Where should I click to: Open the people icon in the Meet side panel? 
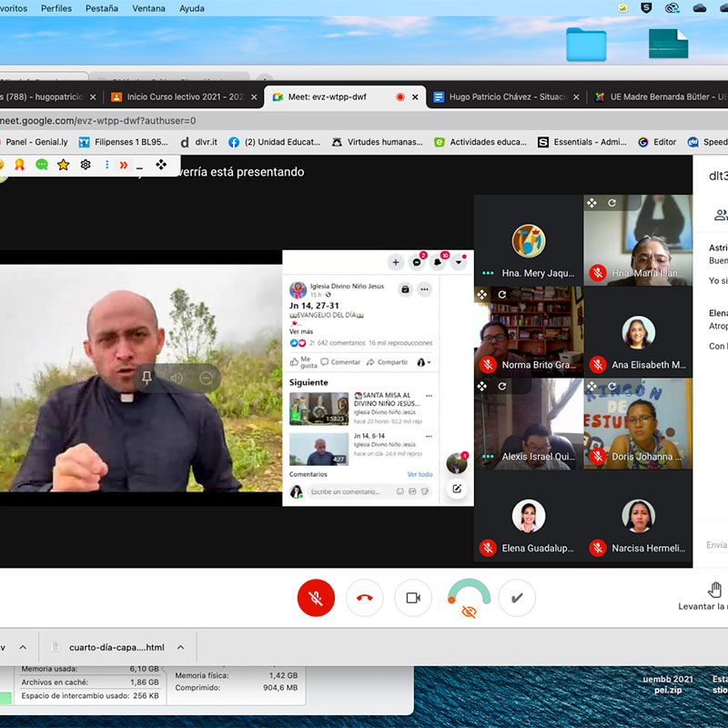[x=721, y=215]
